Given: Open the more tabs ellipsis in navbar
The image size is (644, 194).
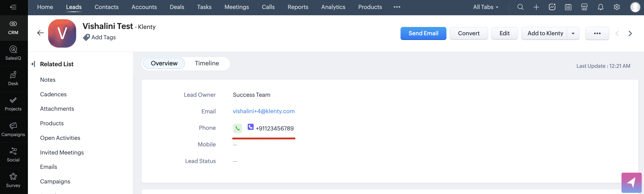Looking at the screenshot, I should 397,7.
